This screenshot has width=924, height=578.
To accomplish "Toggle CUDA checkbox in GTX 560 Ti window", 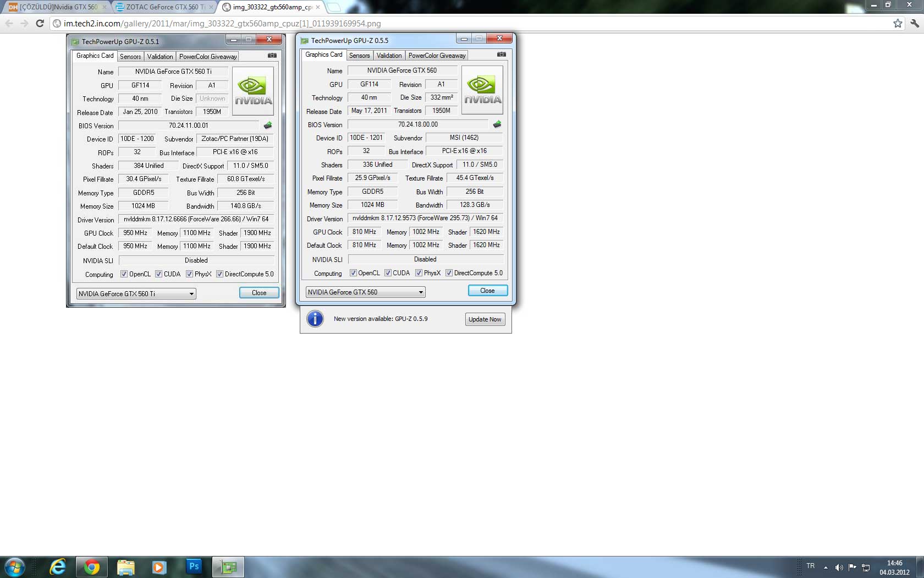I will coord(158,274).
